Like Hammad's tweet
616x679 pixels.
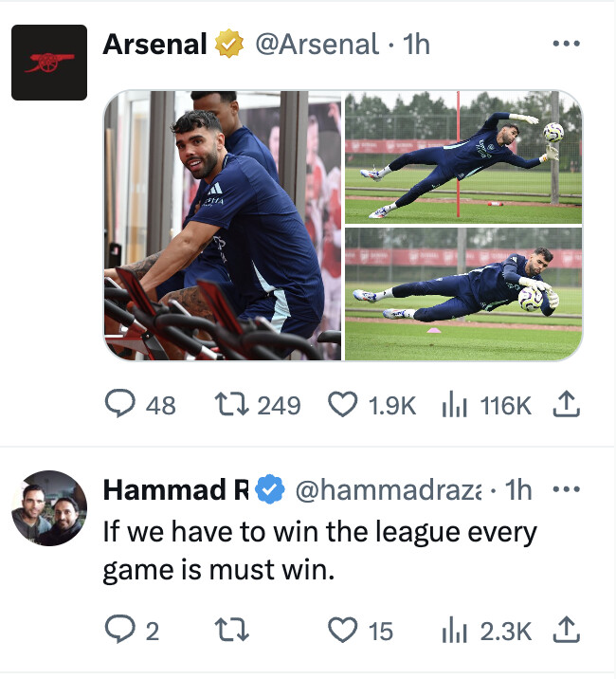tap(360, 630)
